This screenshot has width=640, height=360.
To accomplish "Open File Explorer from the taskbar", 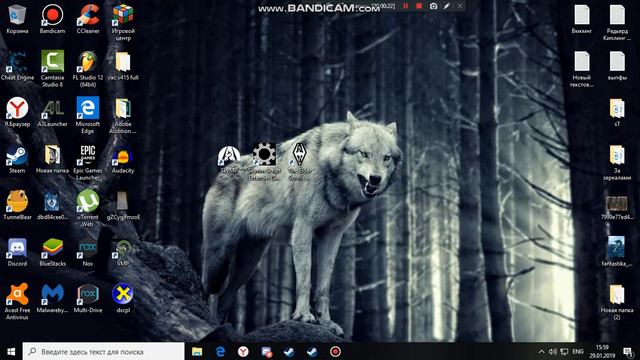I will pos(197,351).
